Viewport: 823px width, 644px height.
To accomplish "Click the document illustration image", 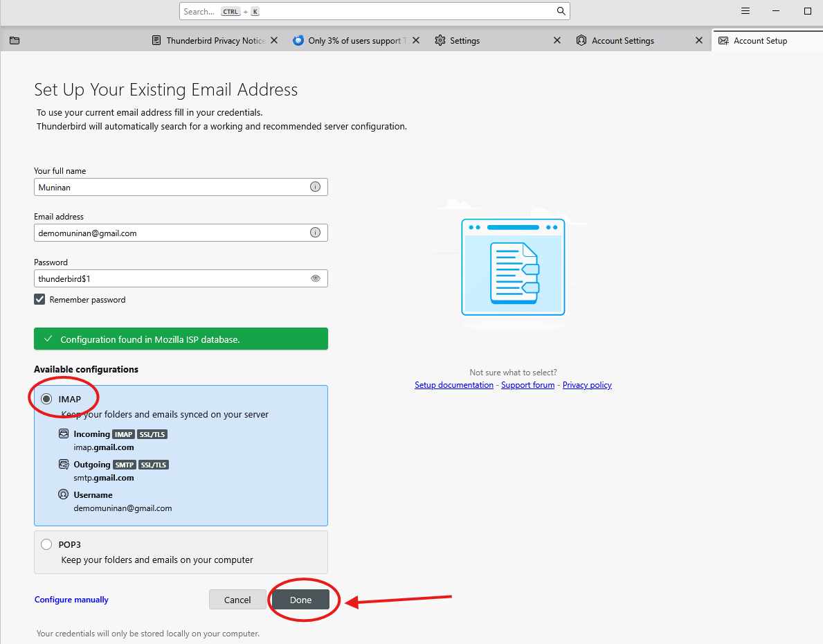I will tap(513, 267).
